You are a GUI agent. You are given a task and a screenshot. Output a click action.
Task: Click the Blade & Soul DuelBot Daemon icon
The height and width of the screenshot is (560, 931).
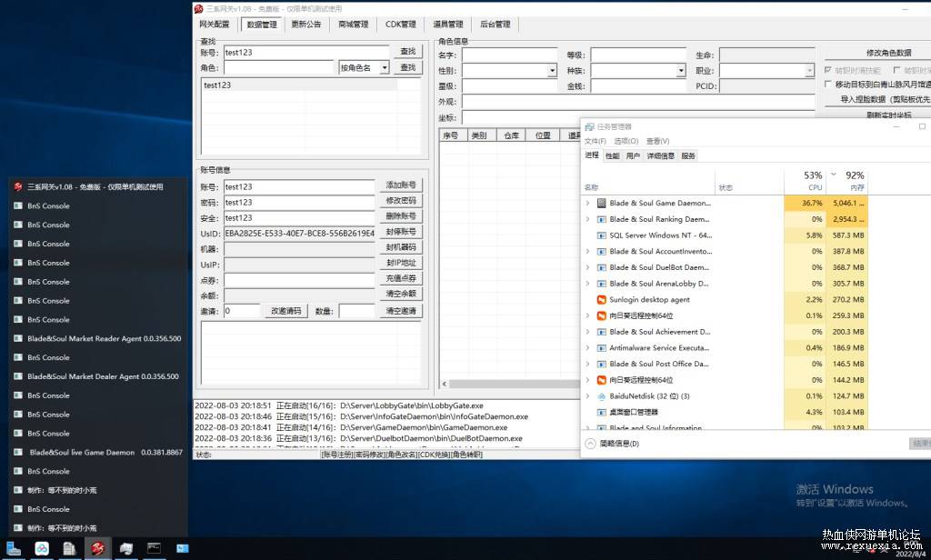click(x=601, y=267)
